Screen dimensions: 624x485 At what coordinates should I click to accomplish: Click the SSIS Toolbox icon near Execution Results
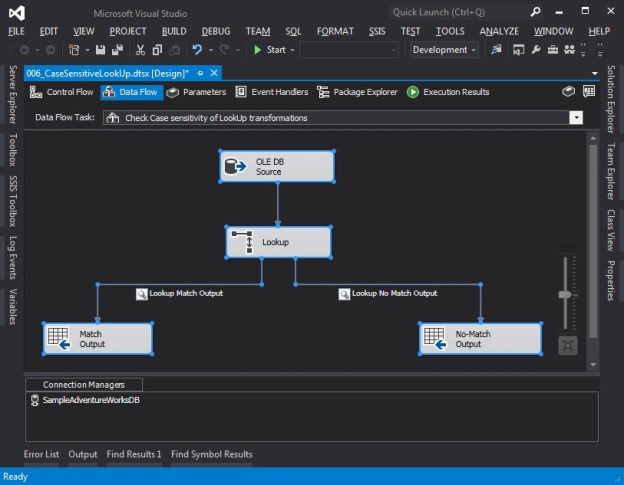tap(568, 92)
